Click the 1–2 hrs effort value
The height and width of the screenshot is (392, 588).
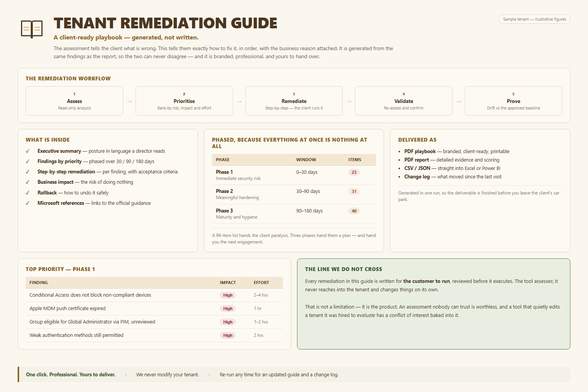[261, 322]
